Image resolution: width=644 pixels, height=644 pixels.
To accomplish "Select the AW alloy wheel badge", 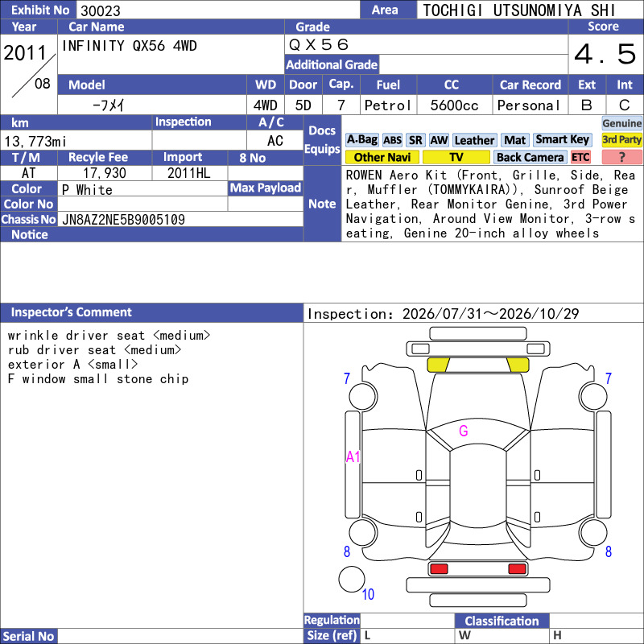I will click(x=439, y=140).
